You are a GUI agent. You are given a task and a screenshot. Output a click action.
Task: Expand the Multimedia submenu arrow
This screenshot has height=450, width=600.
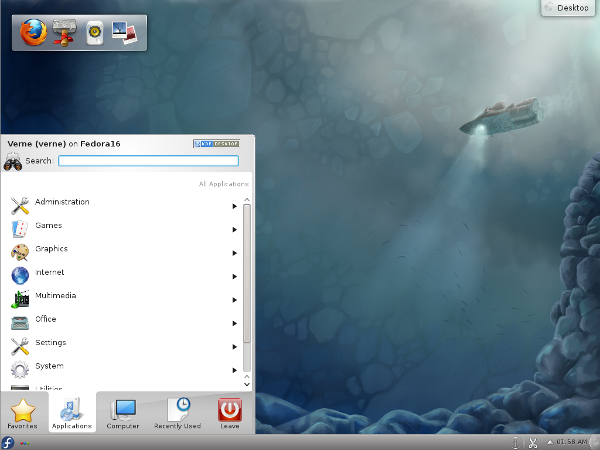(x=235, y=300)
